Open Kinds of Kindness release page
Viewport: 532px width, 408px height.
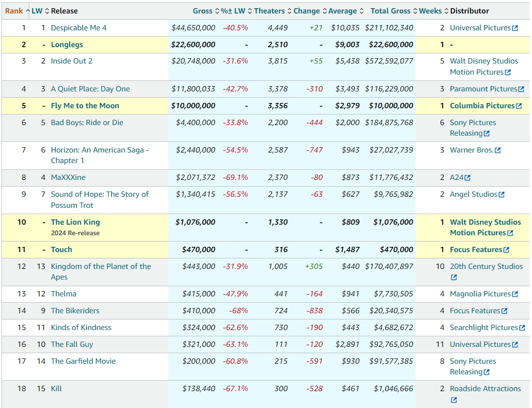[81, 328]
